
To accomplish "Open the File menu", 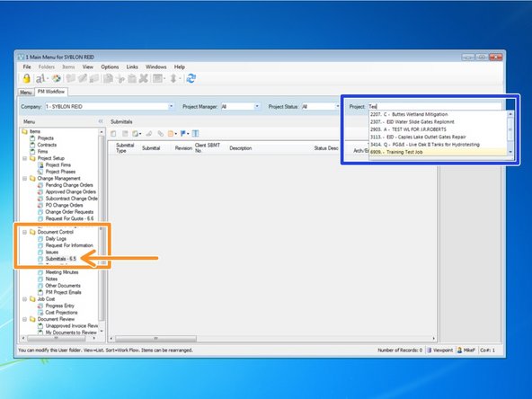I will tap(27, 66).
